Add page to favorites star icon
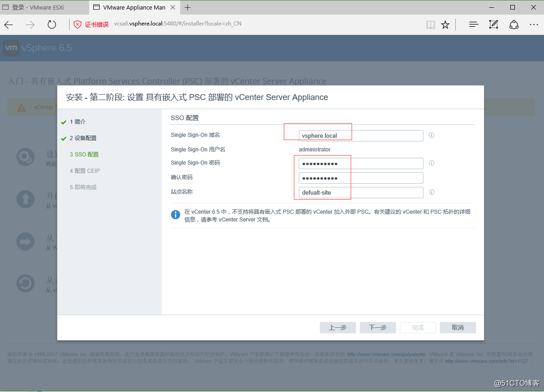Screen dimensions: 544x392 tap(445, 25)
